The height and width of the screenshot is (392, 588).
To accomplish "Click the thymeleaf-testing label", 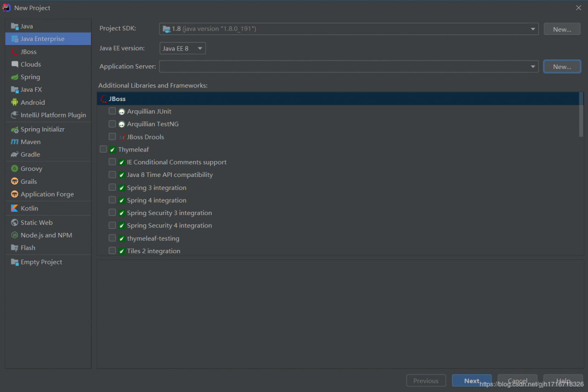I will (x=153, y=239).
